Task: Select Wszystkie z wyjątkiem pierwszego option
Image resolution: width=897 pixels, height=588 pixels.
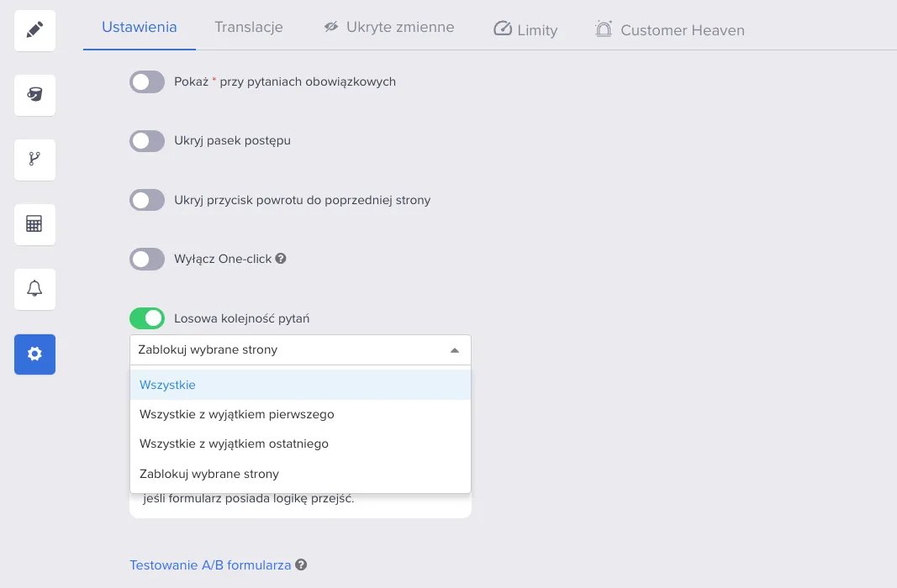Action: point(300,414)
